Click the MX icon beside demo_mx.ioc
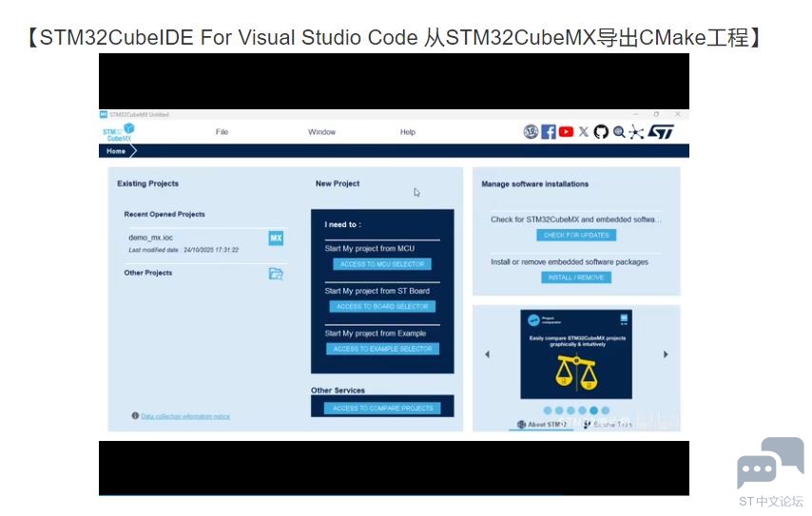Image resolution: width=812 pixels, height=516 pixels. 276,239
